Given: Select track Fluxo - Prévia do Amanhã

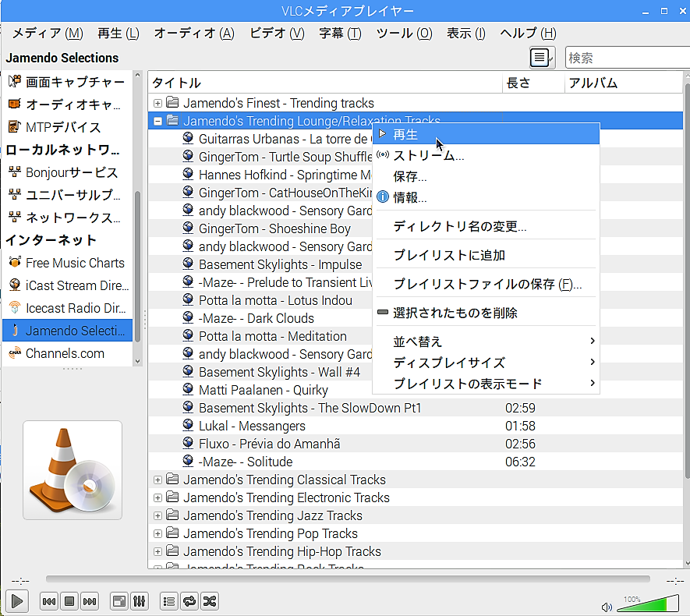Looking at the screenshot, I should tap(416, 444).
